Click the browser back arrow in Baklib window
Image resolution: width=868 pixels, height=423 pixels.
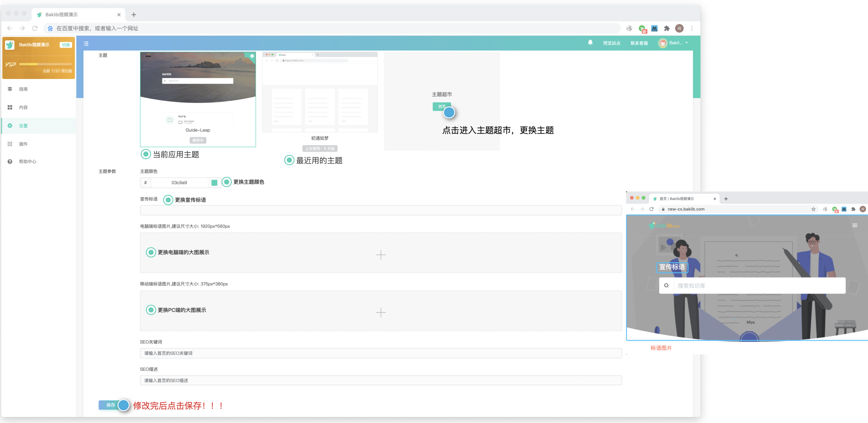click(10, 28)
